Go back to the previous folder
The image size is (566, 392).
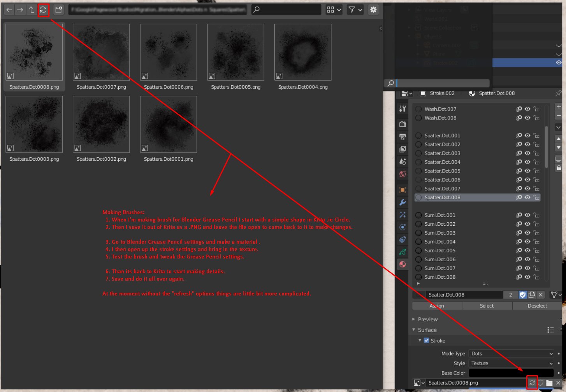(9, 10)
